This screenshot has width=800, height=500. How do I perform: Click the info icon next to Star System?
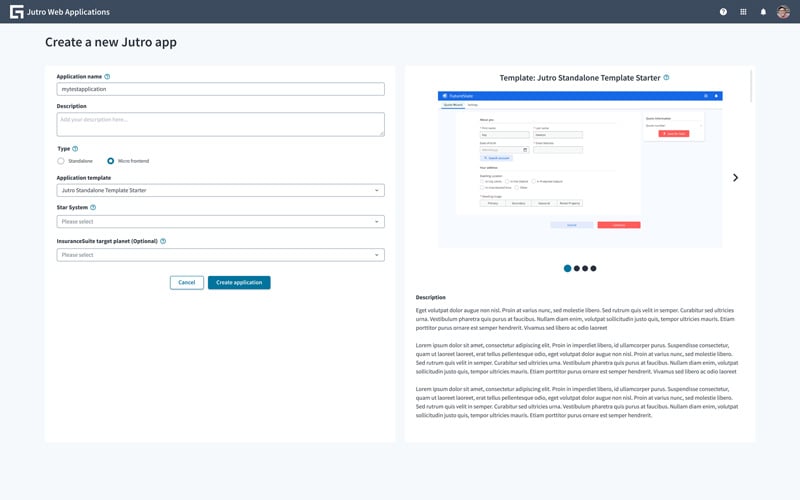coord(93,208)
